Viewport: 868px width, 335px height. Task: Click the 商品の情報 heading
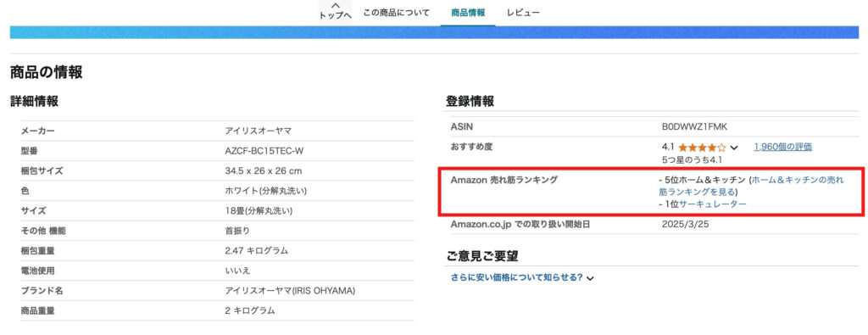(46, 72)
